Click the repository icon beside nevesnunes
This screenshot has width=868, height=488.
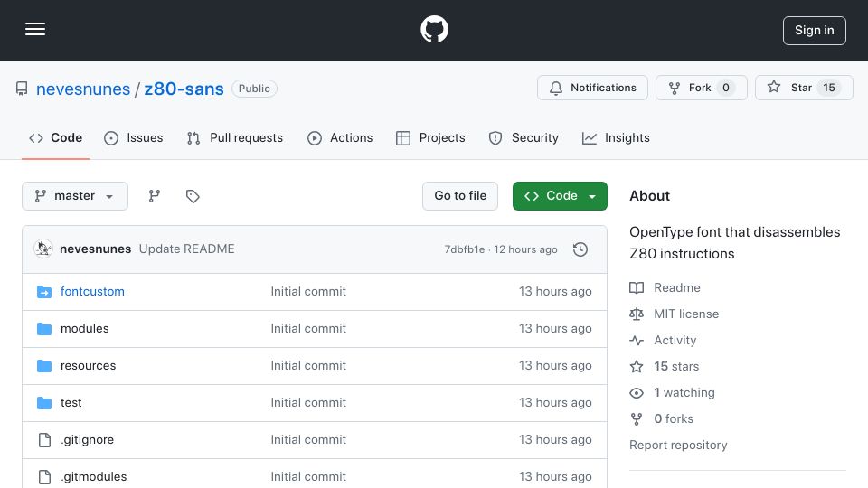point(22,89)
